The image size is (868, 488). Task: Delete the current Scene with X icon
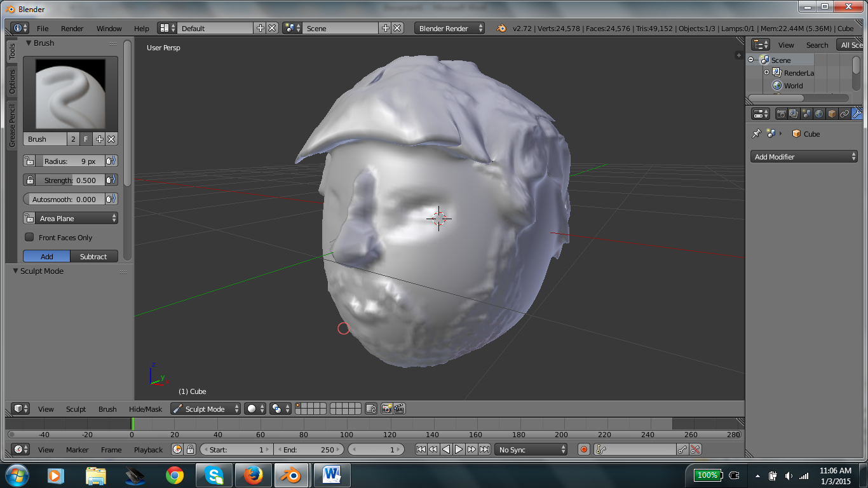point(397,29)
